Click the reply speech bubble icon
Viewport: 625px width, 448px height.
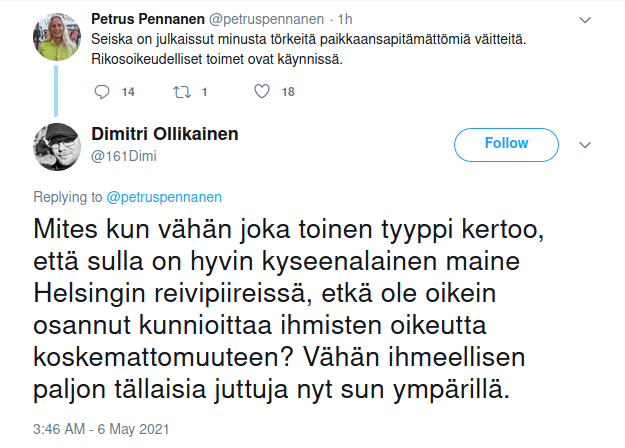point(100,91)
